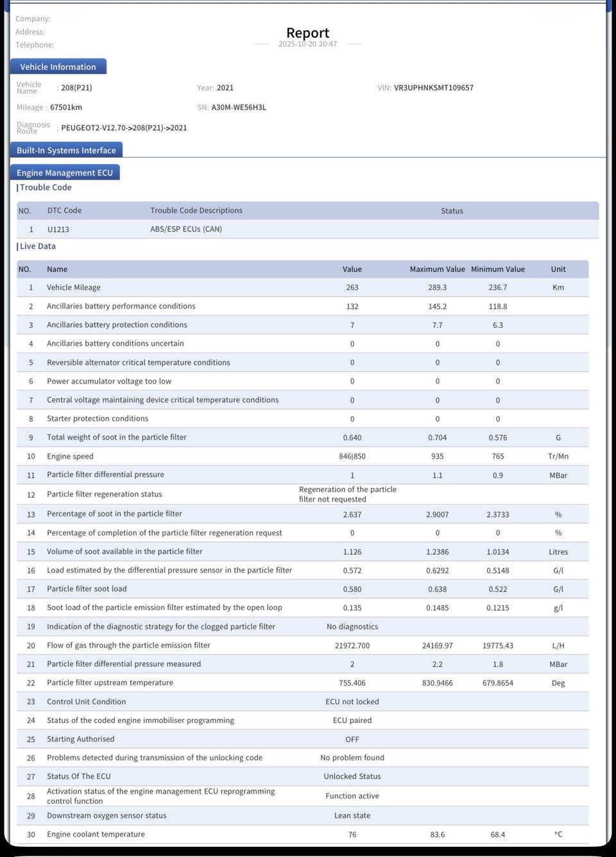Click upstream temperature value 755.406
Image resolution: width=616 pixels, height=857 pixels.
352,683
